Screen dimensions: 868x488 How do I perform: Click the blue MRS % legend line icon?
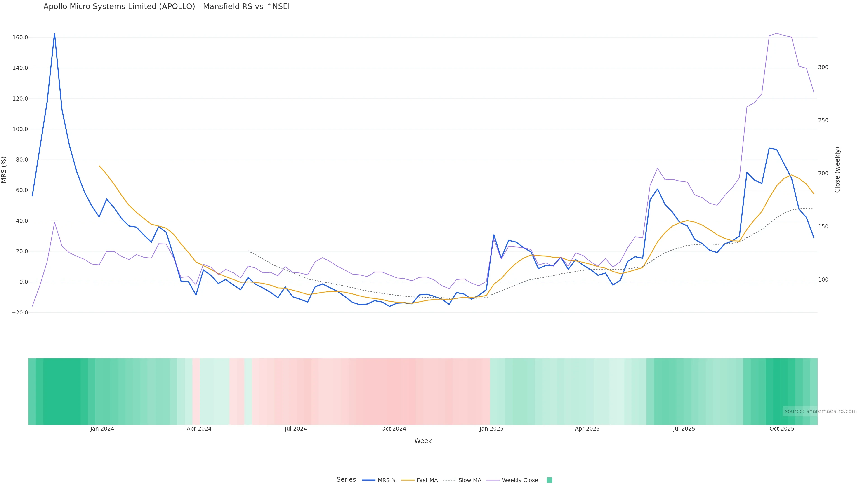click(369, 480)
